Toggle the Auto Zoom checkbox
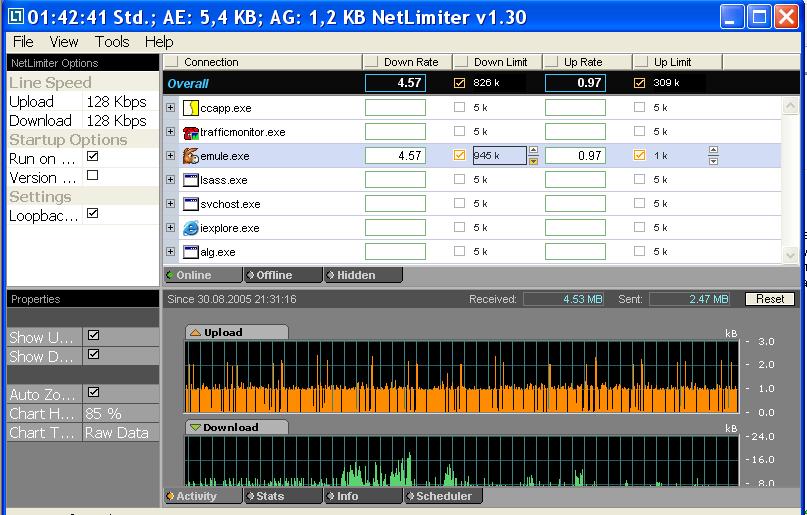Viewport: 807px width, 515px height. point(93,393)
